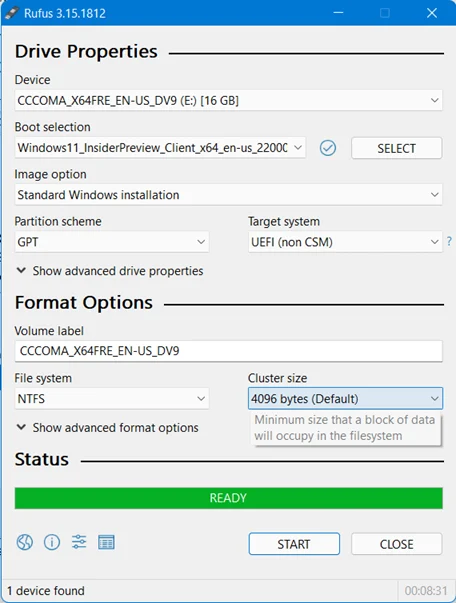This screenshot has height=603, width=456.
Task: Open the Cluster size dropdown
Action: pos(345,398)
